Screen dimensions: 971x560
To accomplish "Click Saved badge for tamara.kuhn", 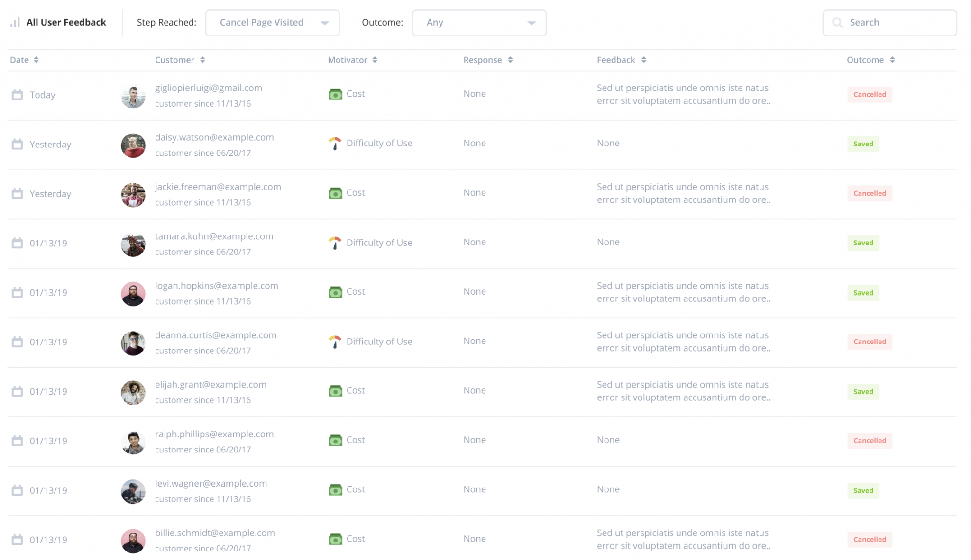I will pyautogui.click(x=863, y=243).
